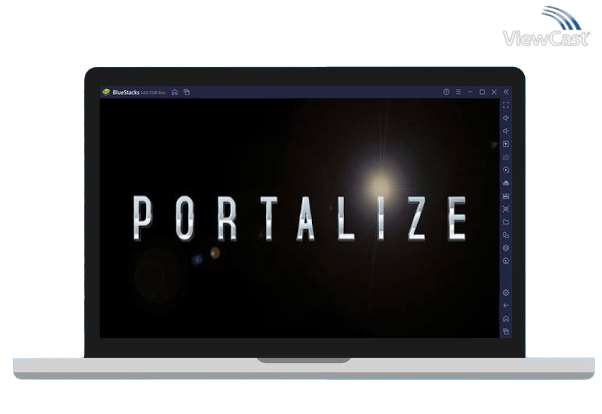Click the cube-shaped eco mode icon
Image resolution: width=602 pixels, height=414 pixels.
(x=506, y=248)
